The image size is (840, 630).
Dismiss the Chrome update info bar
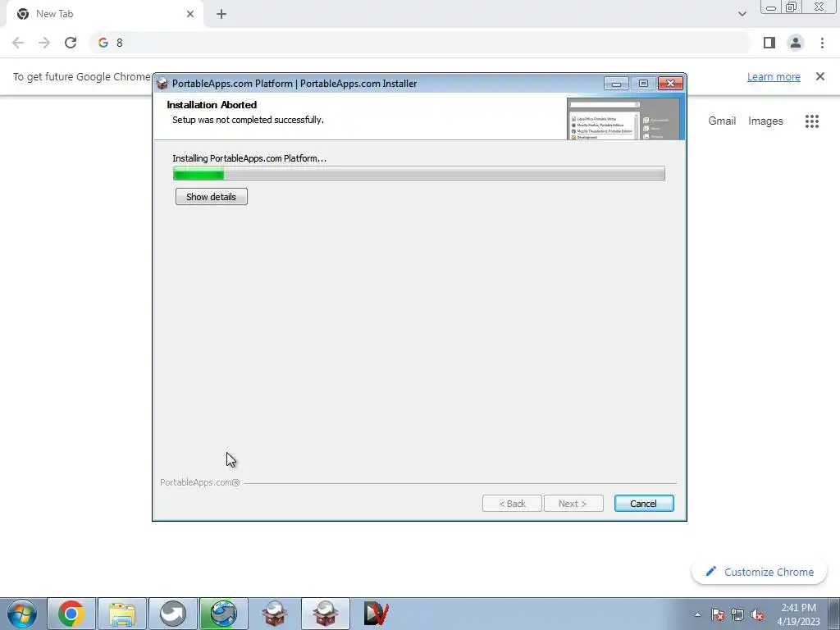pos(820,76)
